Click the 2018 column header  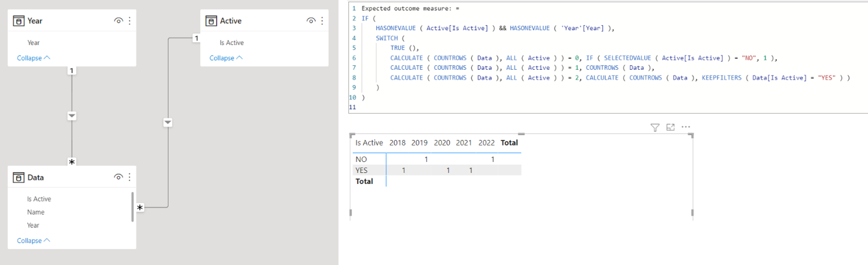tap(397, 143)
